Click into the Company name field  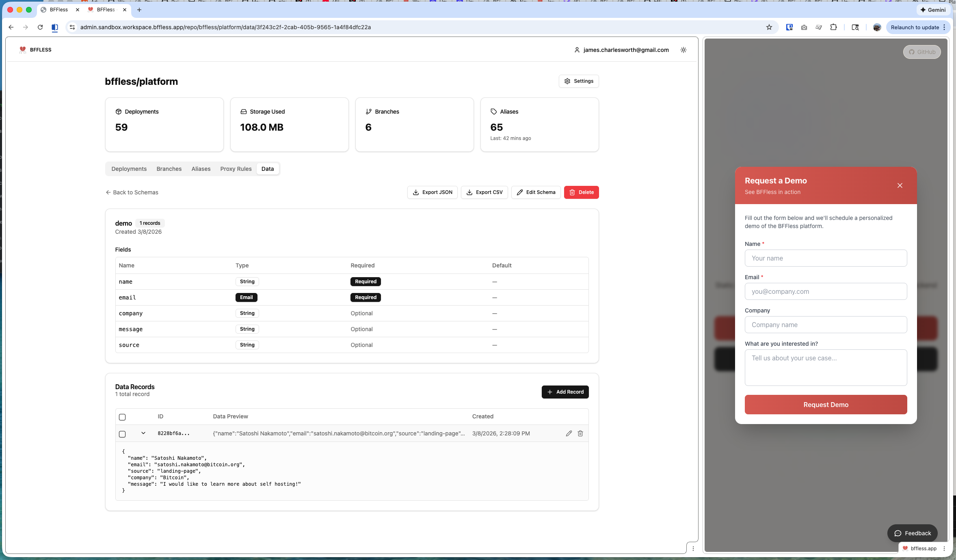pyautogui.click(x=826, y=325)
